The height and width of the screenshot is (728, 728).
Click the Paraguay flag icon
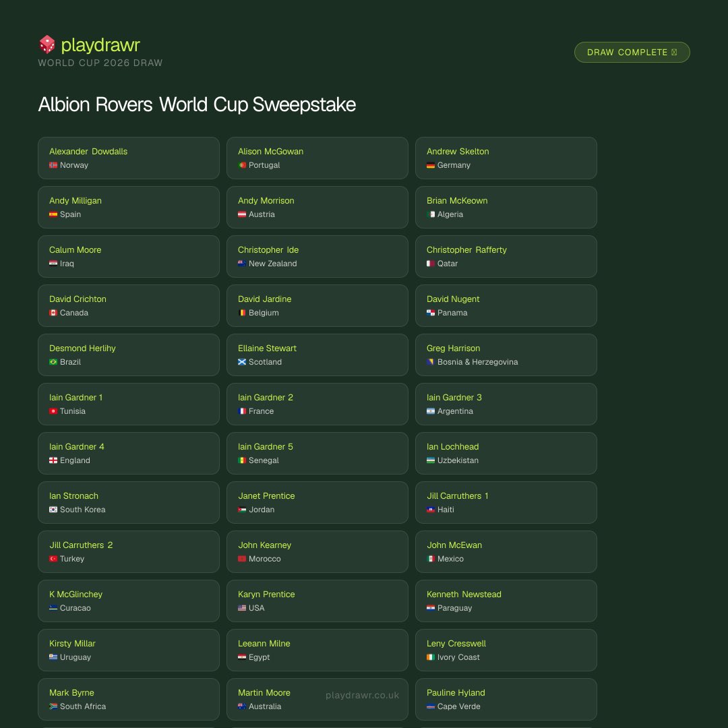click(x=431, y=608)
